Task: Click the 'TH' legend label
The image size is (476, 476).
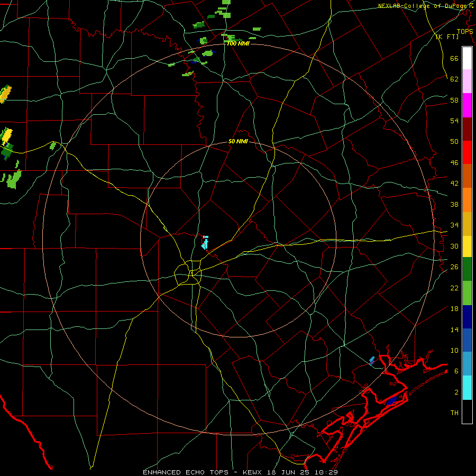Action: pos(454,413)
